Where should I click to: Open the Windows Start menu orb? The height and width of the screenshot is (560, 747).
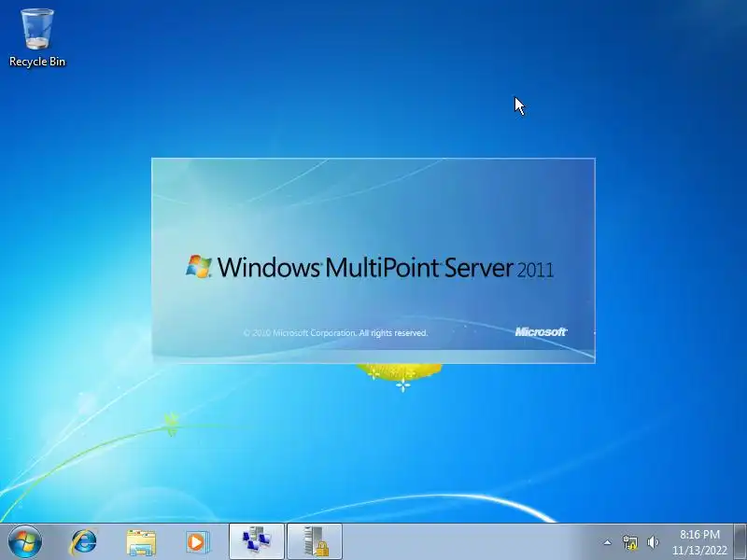[25, 542]
